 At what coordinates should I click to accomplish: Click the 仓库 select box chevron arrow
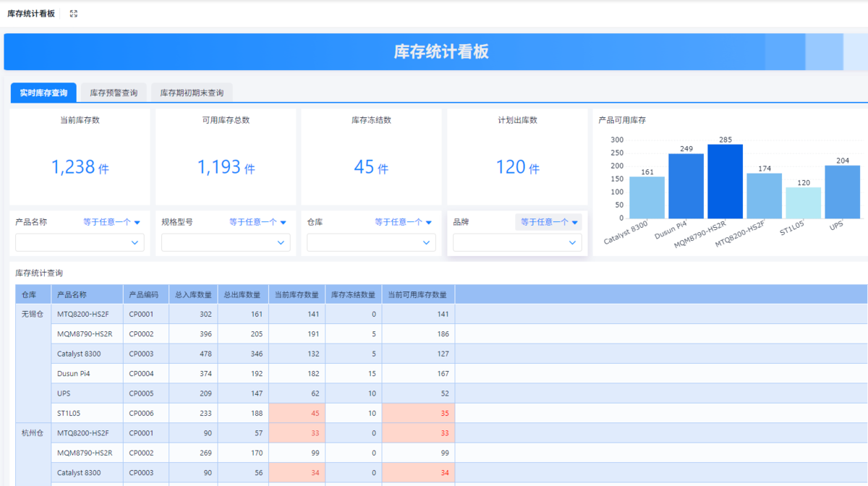click(426, 243)
